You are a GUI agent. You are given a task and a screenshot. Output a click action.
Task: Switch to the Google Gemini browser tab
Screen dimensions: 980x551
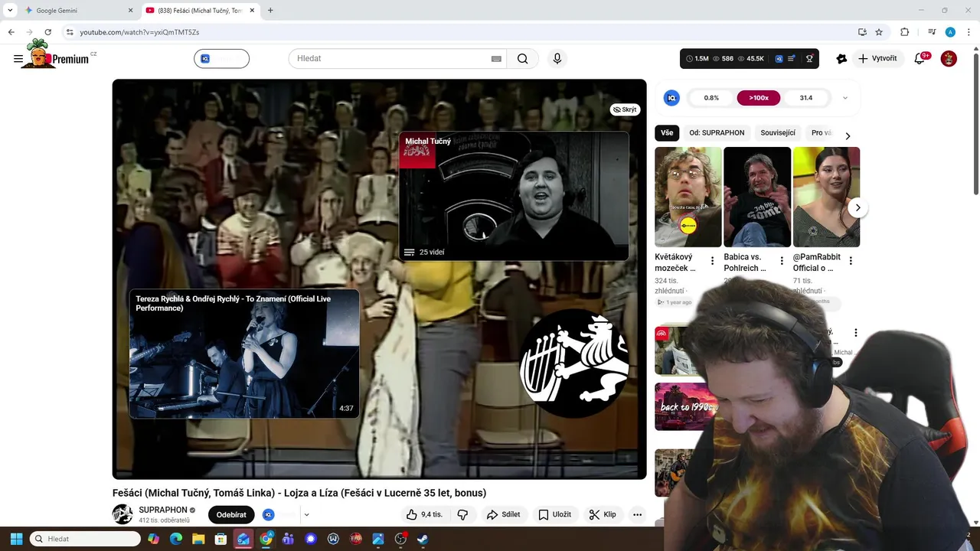(x=77, y=11)
